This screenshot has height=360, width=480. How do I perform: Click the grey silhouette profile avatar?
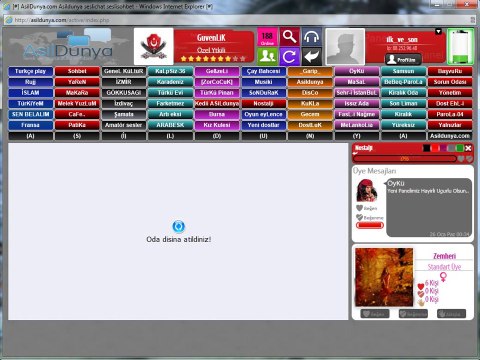tap(345, 46)
